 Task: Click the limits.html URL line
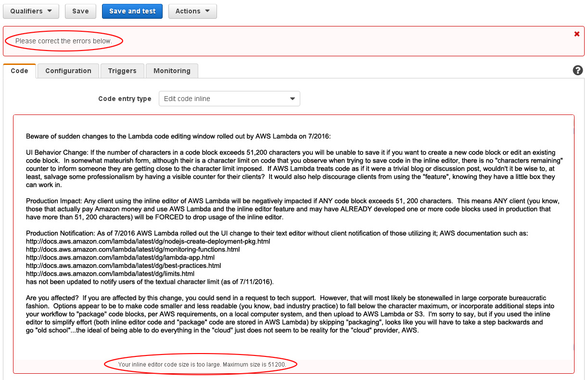tap(110, 274)
